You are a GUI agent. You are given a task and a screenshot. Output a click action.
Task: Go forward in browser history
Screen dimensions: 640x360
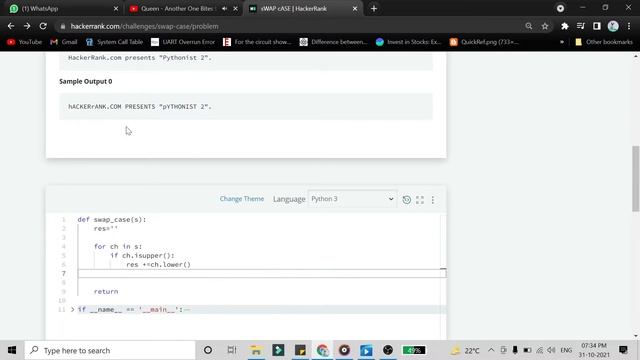tap(27, 26)
